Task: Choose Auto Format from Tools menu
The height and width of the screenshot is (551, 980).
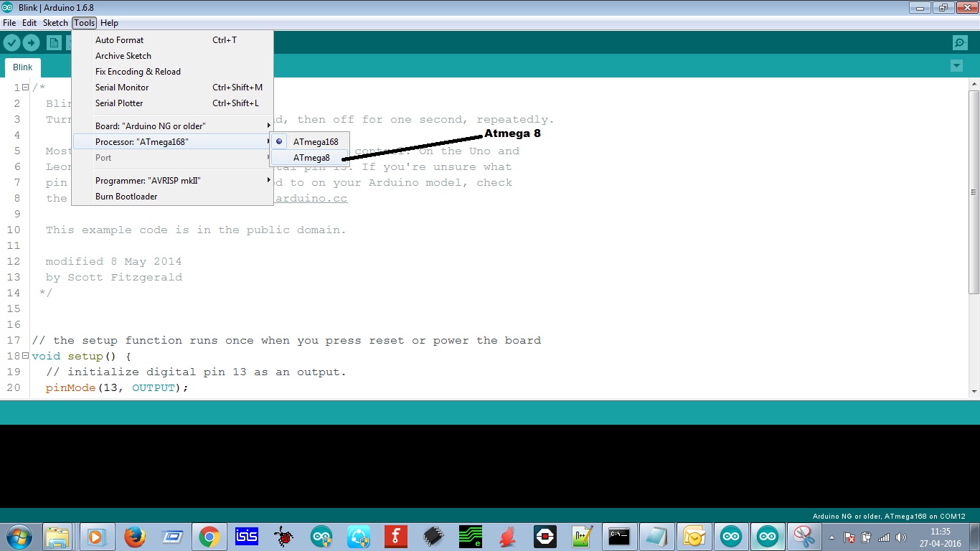Action: point(172,40)
